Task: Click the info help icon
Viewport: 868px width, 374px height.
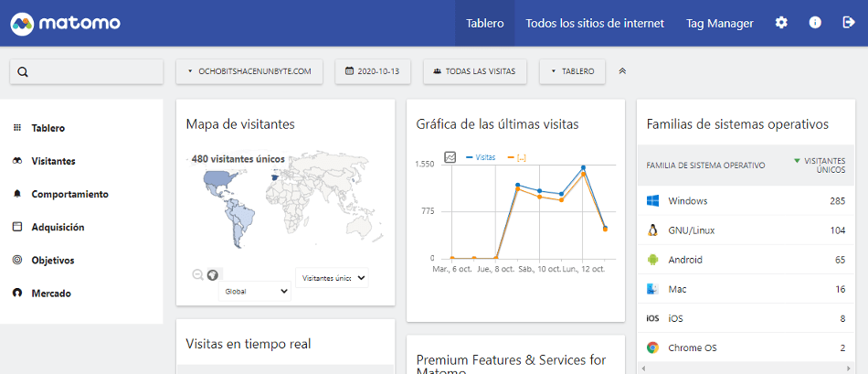Action: pos(815,23)
